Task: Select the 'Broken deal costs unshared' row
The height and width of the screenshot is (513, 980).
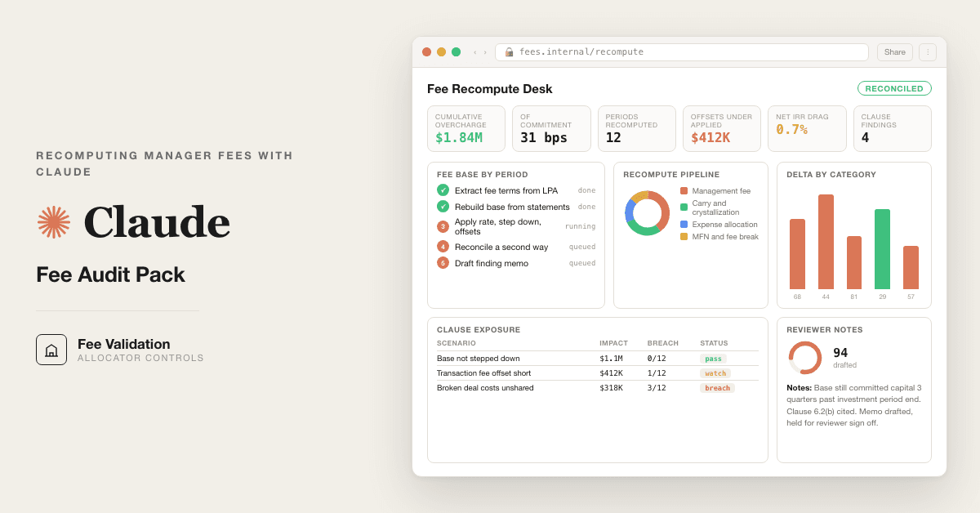Action: 598,388
